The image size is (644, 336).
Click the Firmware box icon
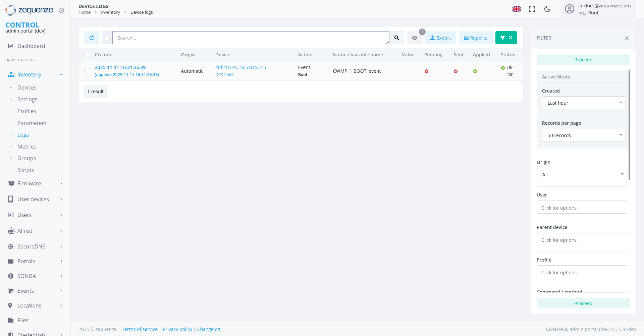[x=11, y=183]
